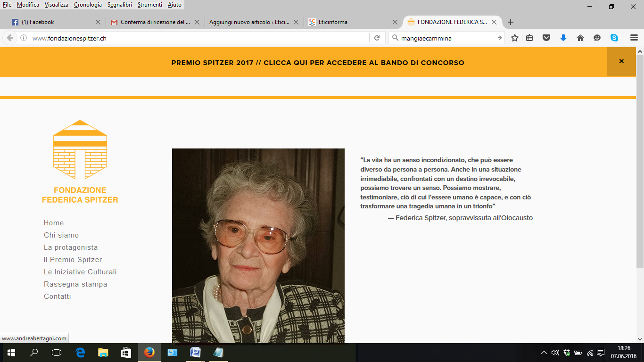Click the volume speaker tray icon
This screenshot has width=644, height=362.
pyautogui.click(x=555, y=353)
